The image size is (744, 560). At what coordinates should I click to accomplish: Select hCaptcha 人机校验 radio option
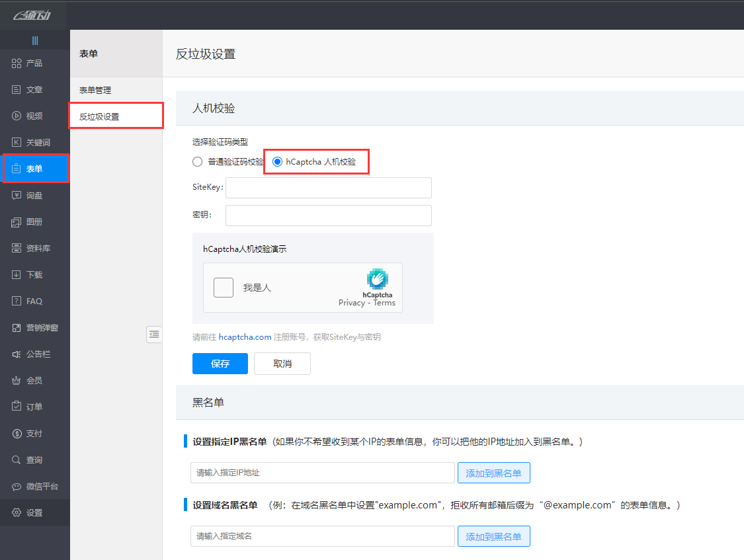click(x=278, y=162)
